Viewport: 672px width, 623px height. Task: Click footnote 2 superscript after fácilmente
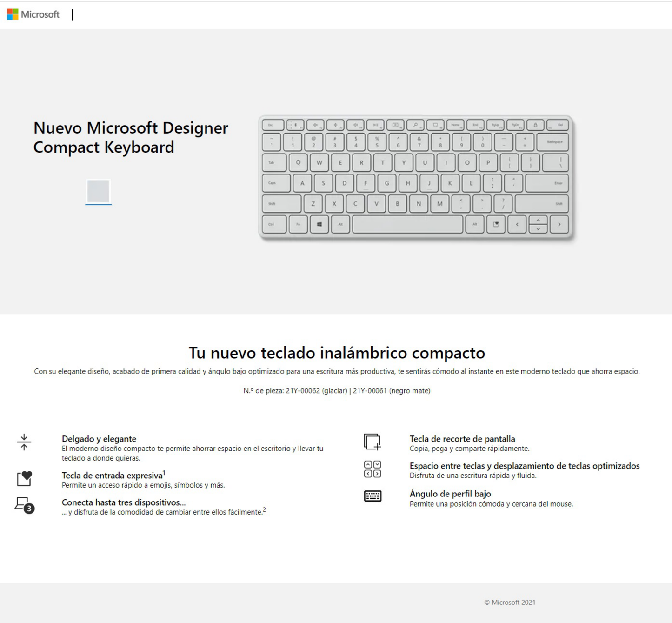[264, 510]
